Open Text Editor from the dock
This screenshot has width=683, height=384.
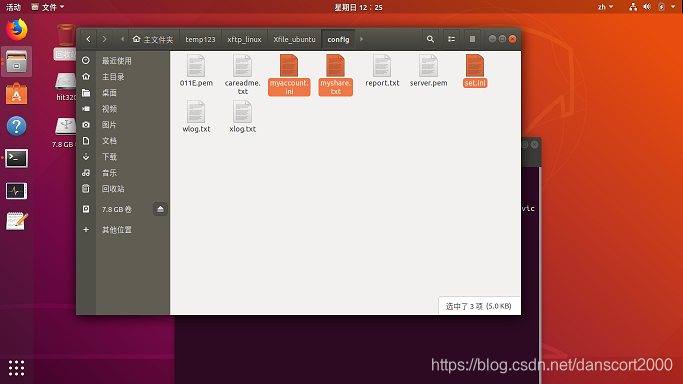[17, 222]
